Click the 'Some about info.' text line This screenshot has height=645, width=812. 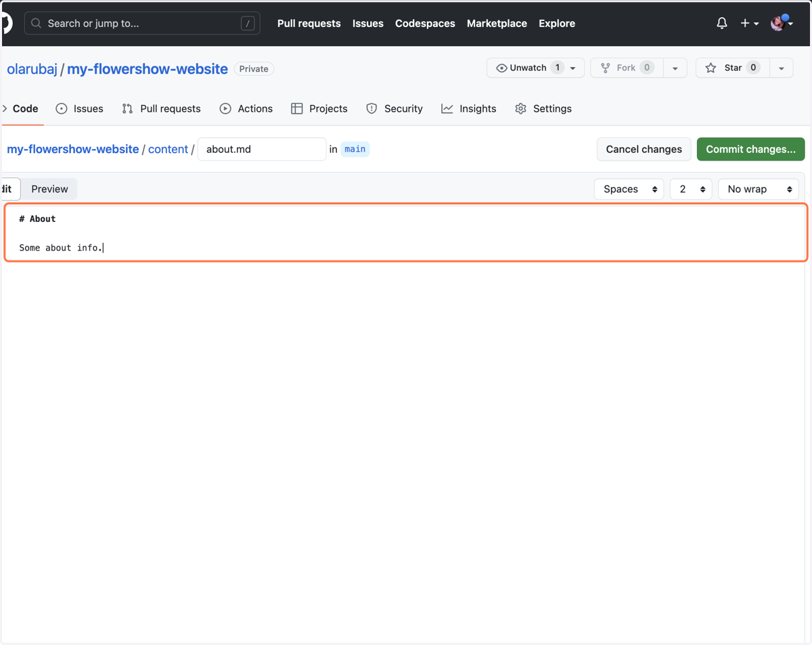[x=61, y=248]
